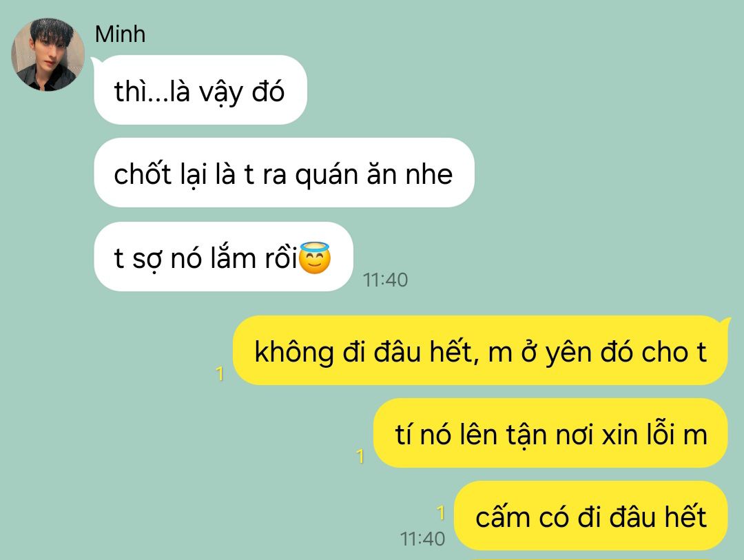Select the message "t sợ nó lắm rồi"
Viewport: 744px width, 560px height.
tap(223, 257)
